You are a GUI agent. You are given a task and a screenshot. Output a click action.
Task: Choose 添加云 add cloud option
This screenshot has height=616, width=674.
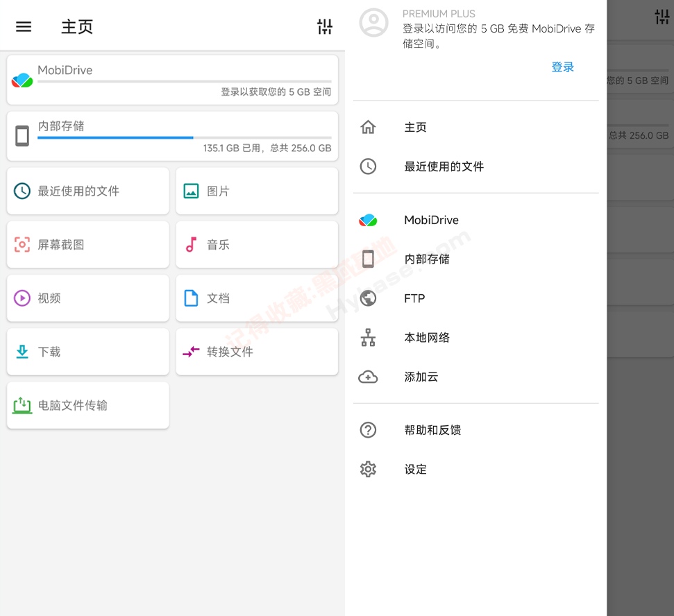[x=476, y=377]
